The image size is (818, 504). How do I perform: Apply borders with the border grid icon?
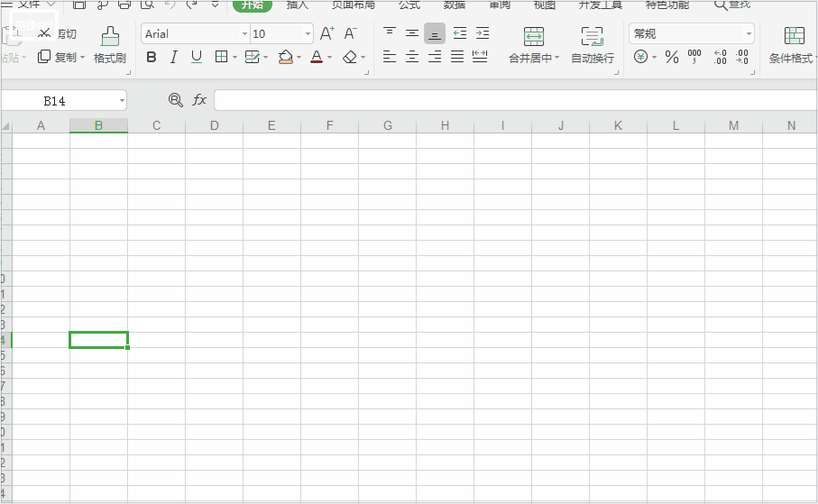point(221,57)
